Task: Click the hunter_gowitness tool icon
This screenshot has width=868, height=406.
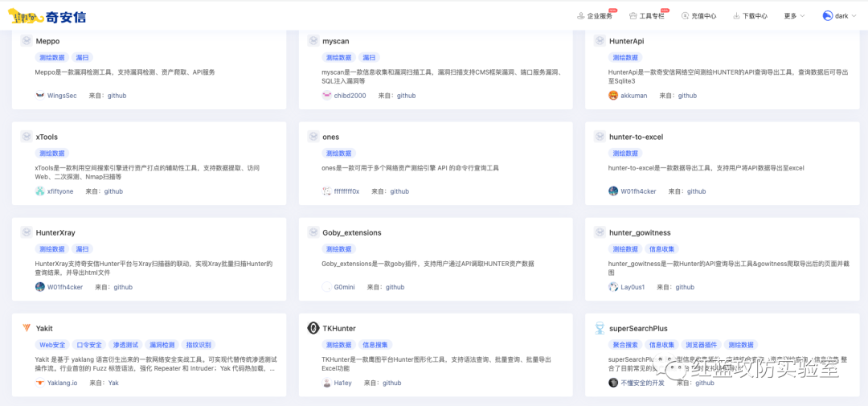Action: point(600,232)
